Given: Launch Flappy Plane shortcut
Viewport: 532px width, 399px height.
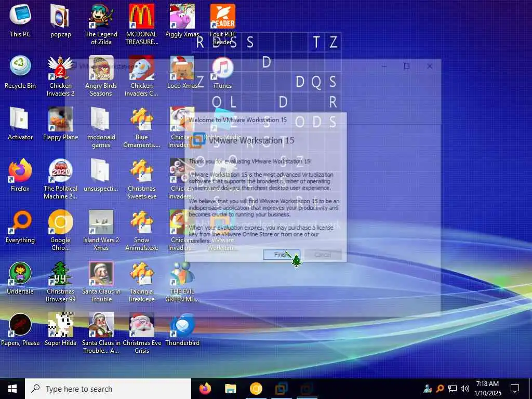Looking at the screenshot, I should [60, 124].
